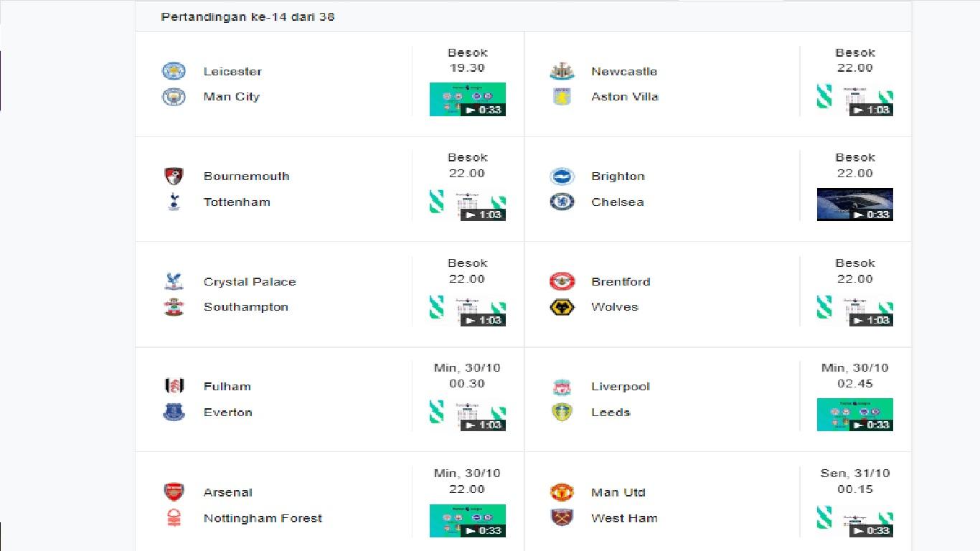The width and height of the screenshot is (980, 551).
Task: Click the Chelsea club badge
Action: (x=562, y=202)
